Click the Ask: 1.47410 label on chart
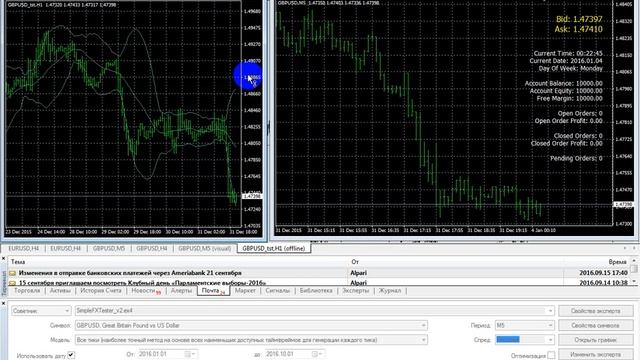Viewport: 640px width, 360px height. (x=578, y=29)
